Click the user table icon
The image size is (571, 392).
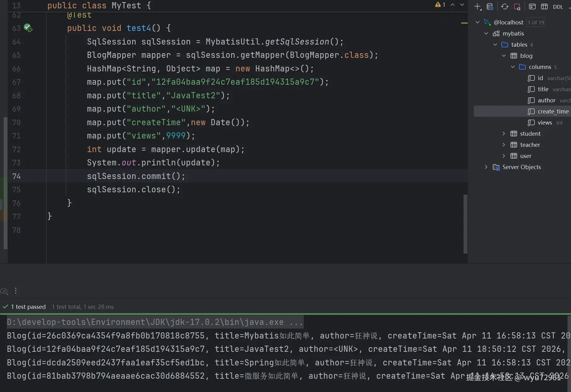pos(514,156)
